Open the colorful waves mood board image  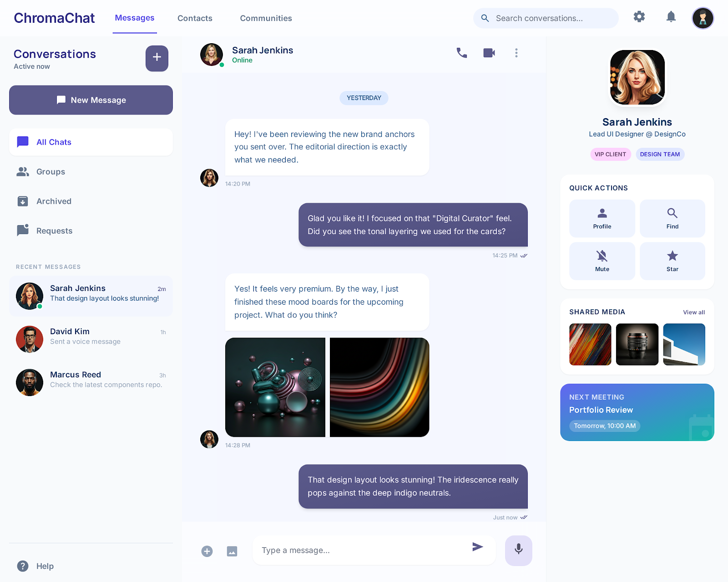point(379,387)
